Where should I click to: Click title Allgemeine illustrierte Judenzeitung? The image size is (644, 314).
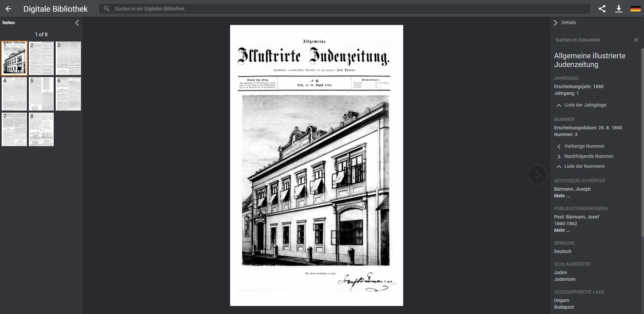[589, 60]
